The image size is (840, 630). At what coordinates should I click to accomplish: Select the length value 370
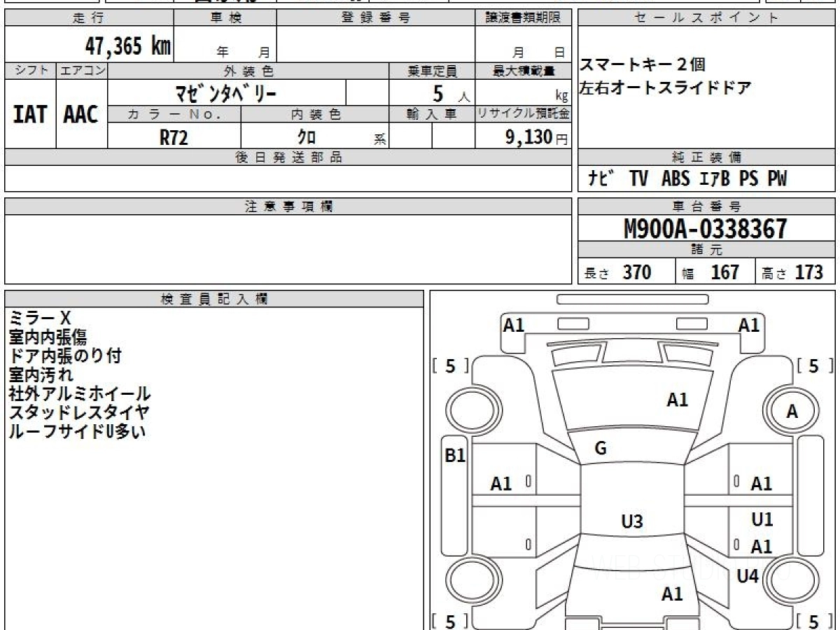click(x=637, y=272)
